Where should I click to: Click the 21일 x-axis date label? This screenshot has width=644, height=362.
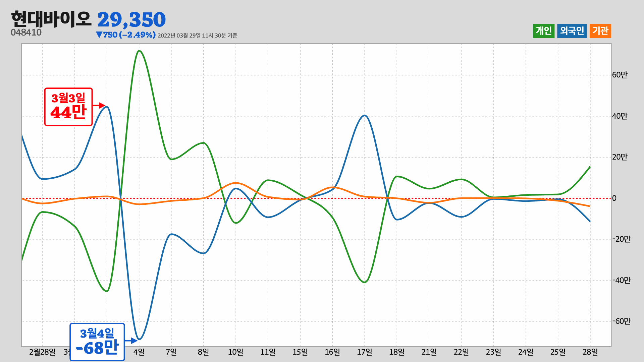click(429, 352)
